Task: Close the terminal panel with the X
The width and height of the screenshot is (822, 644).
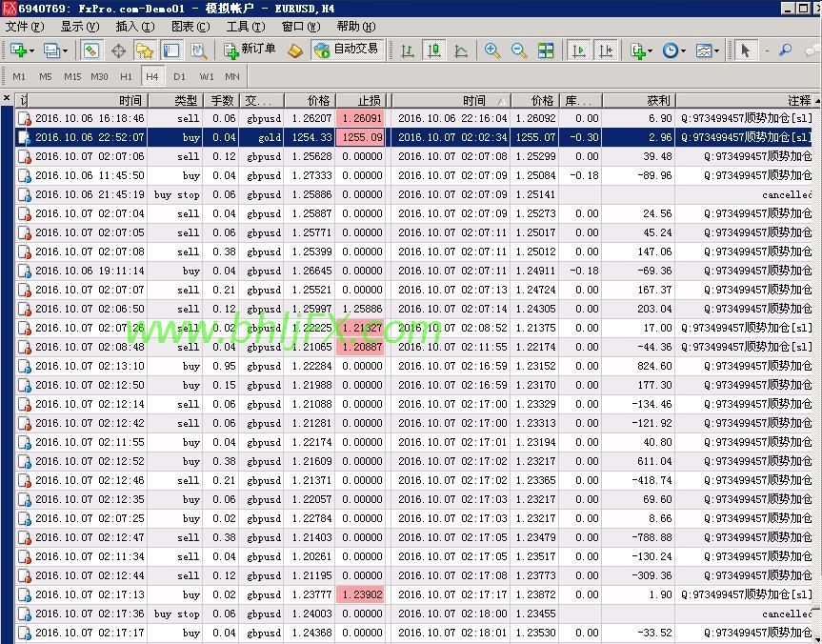Action: click(x=7, y=97)
